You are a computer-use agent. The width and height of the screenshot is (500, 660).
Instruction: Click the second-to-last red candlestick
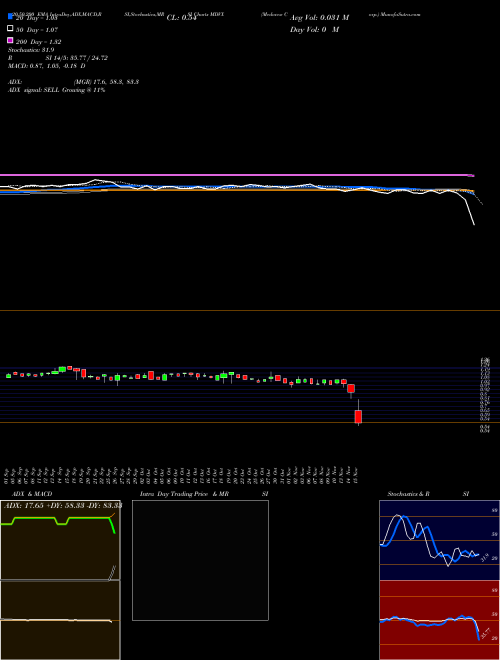point(351,389)
